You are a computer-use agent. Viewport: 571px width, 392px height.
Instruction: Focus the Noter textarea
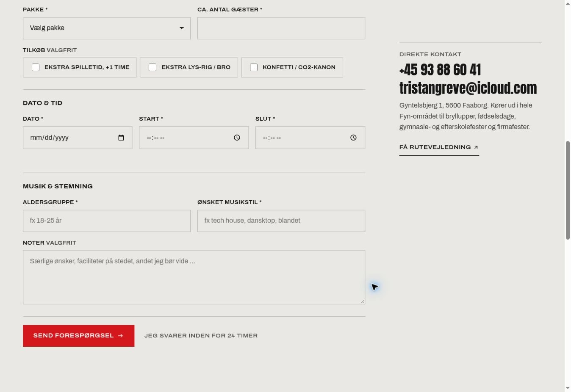click(194, 277)
